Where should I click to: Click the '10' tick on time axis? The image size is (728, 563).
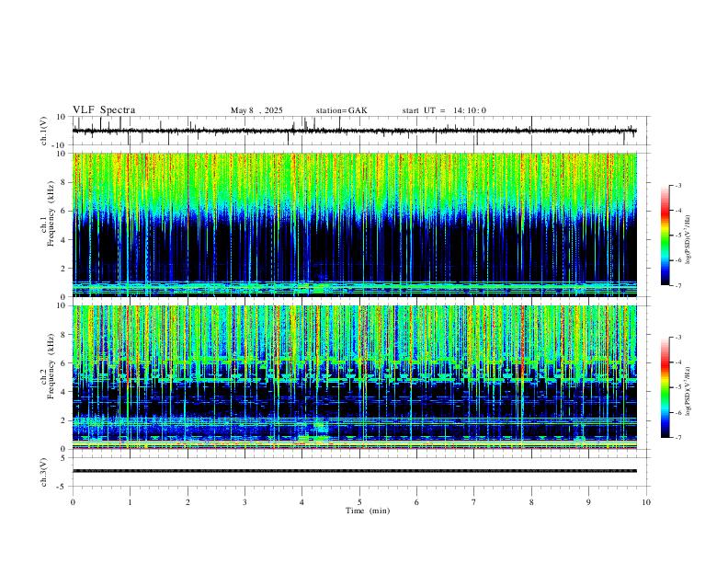point(646,502)
